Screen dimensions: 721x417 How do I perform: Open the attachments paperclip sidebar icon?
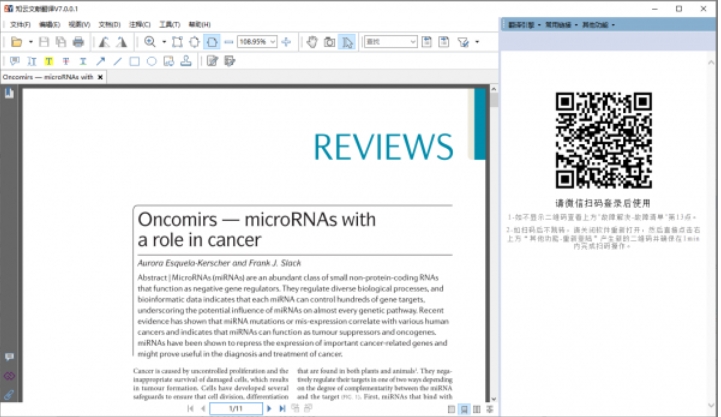(x=9, y=394)
